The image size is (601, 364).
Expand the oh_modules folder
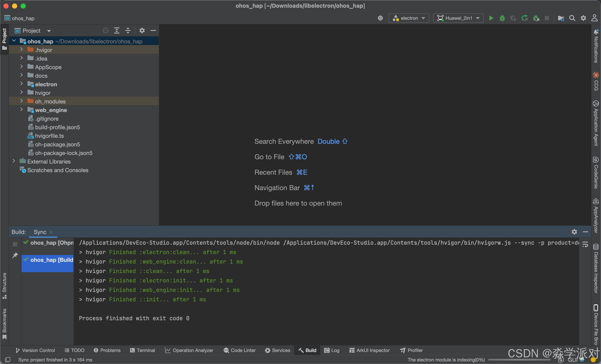21,101
